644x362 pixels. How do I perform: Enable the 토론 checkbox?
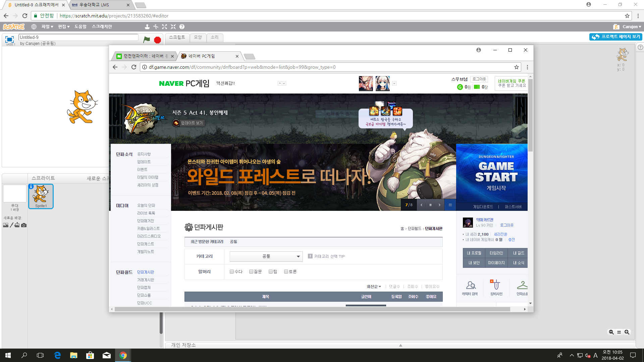286,271
